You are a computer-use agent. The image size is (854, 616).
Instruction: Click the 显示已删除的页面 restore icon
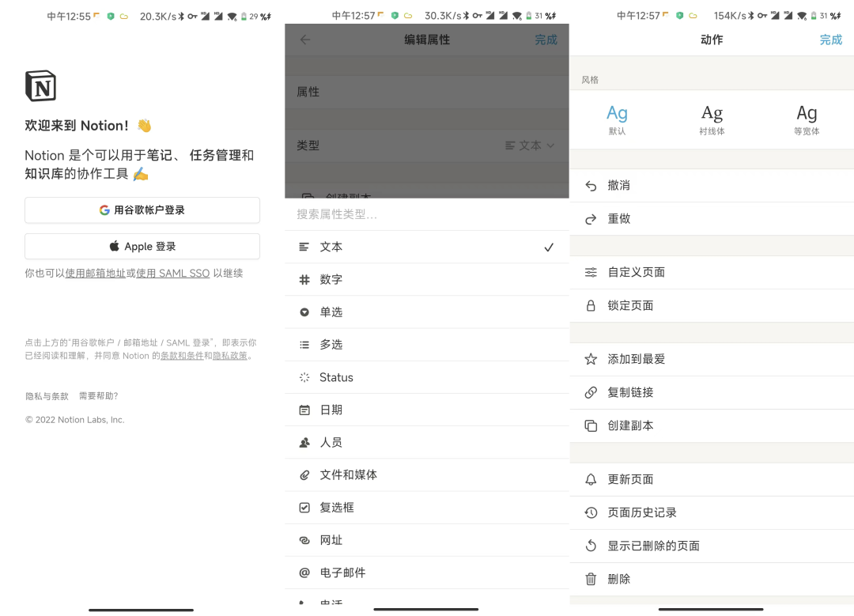pyautogui.click(x=591, y=545)
